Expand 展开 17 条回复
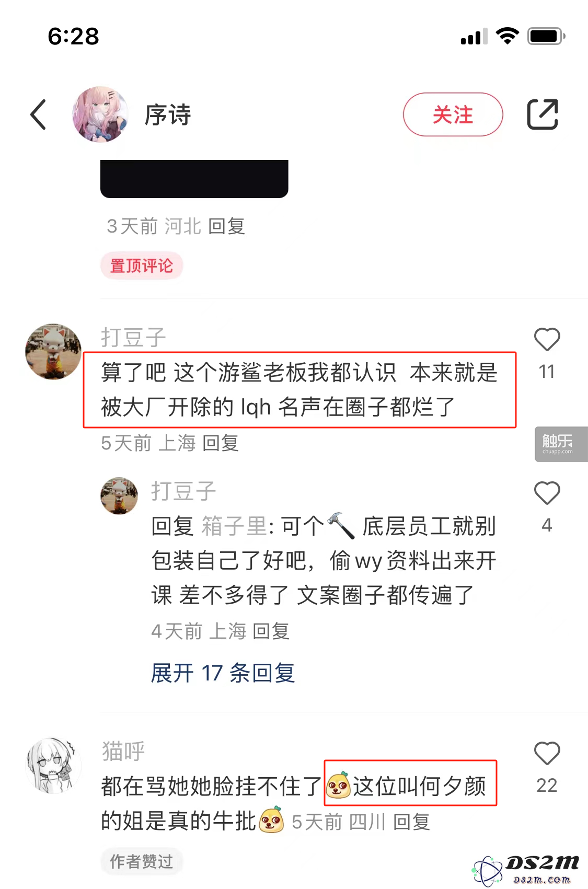Screen dimensions: 588x889 223,673
